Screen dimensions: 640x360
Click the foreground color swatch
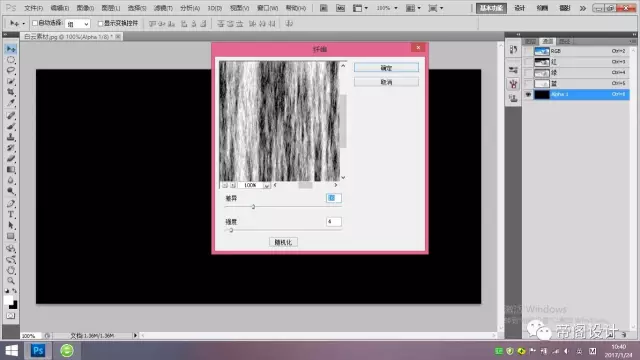[8, 300]
